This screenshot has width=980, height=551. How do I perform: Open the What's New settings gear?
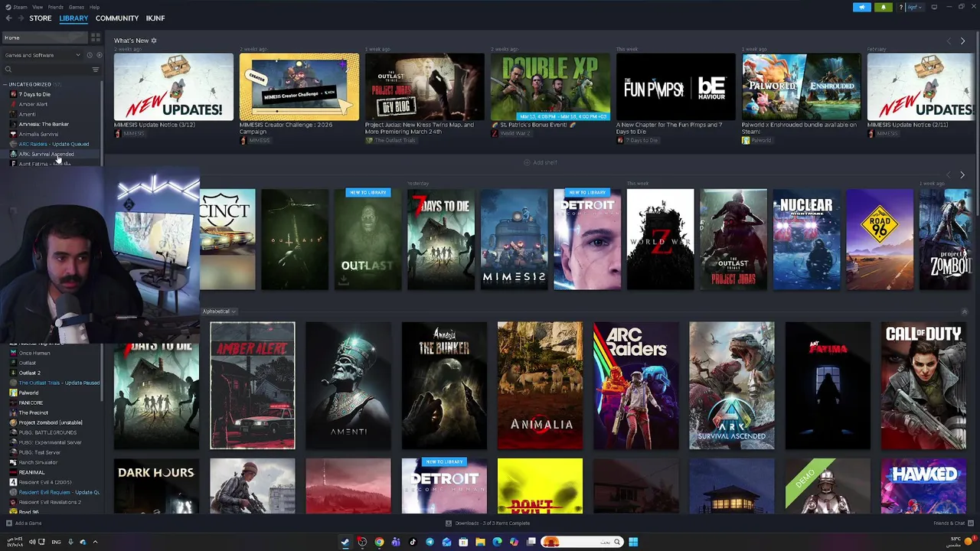(153, 41)
